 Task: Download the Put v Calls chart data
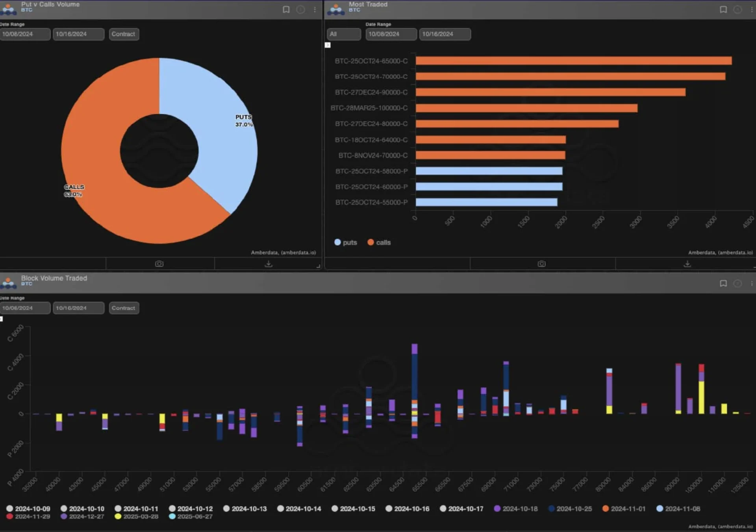click(269, 264)
